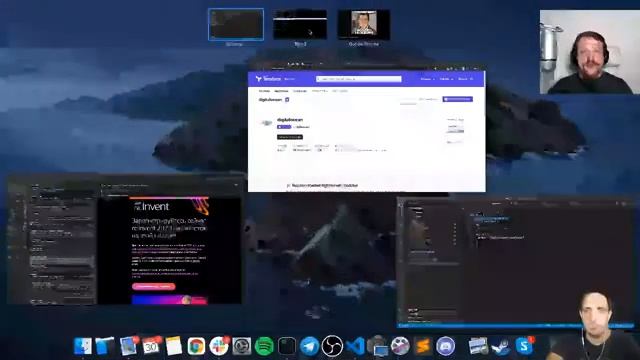Copy icon beside digitalocean breadcrumb
Screen dimensions: 640x360
coord(287,100)
